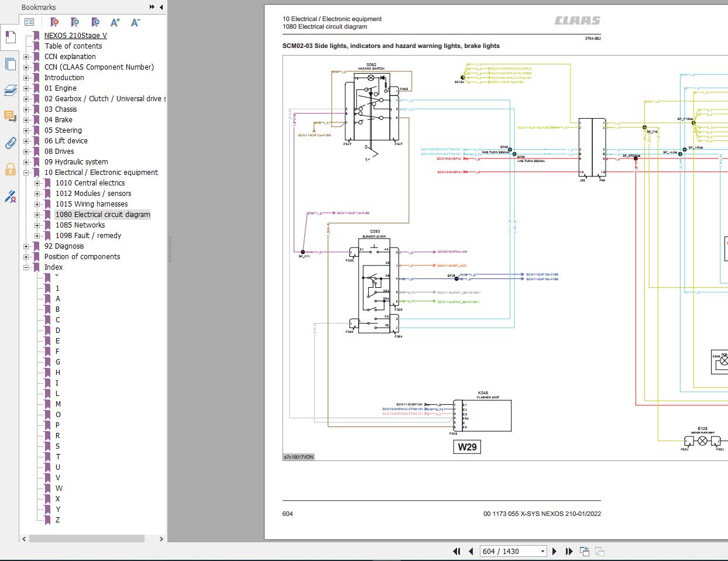
Task: Open the Table of contents bookmark
Action: point(73,46)
